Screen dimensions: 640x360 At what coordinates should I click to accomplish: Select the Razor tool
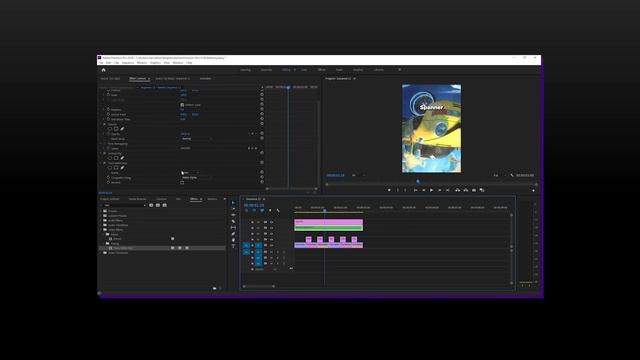coord(233,221)
